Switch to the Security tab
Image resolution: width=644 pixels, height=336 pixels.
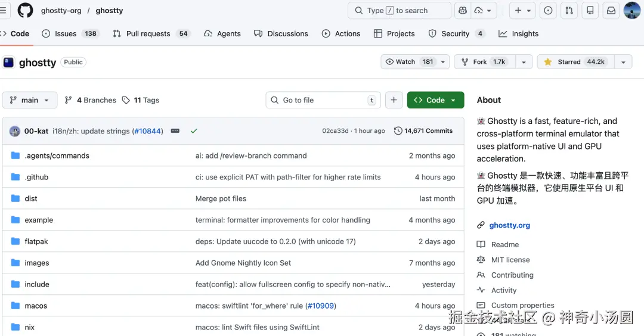coord(456,33)
